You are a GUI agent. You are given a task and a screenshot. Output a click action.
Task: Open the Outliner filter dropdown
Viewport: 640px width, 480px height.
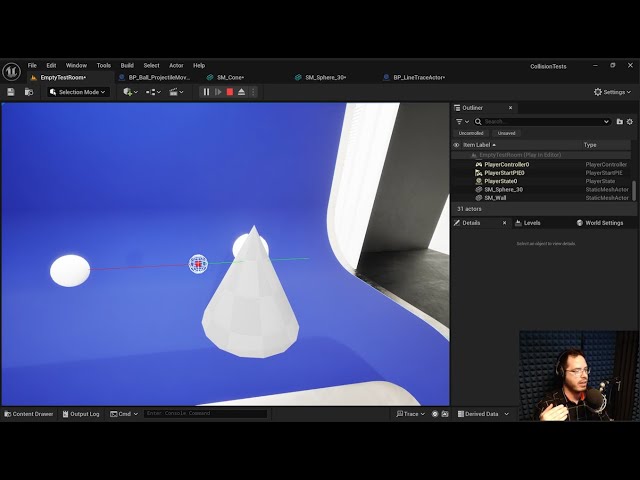[x=462, y=122]
